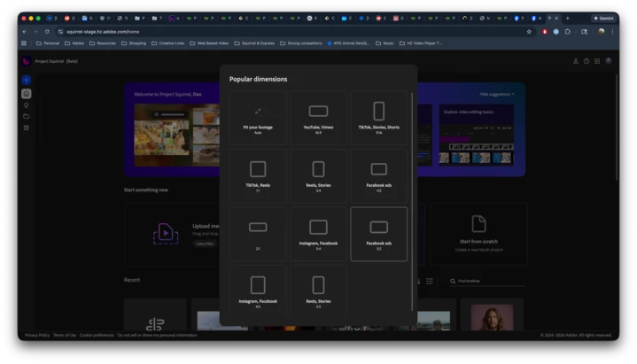This screenshot has width=637, height=364.
Task: Click the bottom box icon in sidebar
Action: 27,128
